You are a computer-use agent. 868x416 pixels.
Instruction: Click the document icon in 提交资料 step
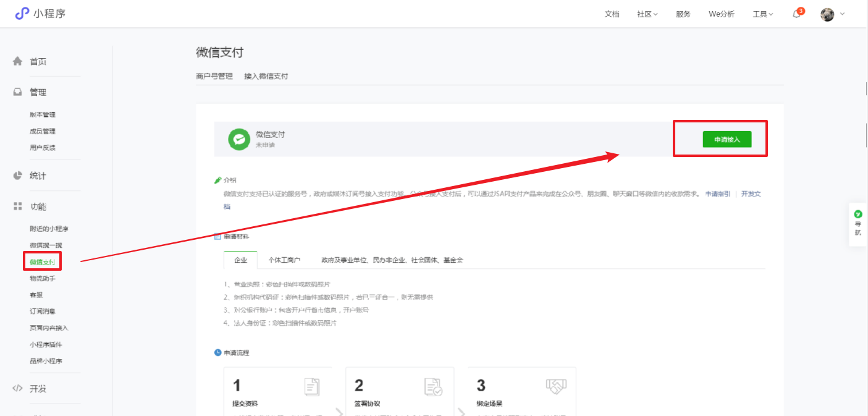pos(312,387)
